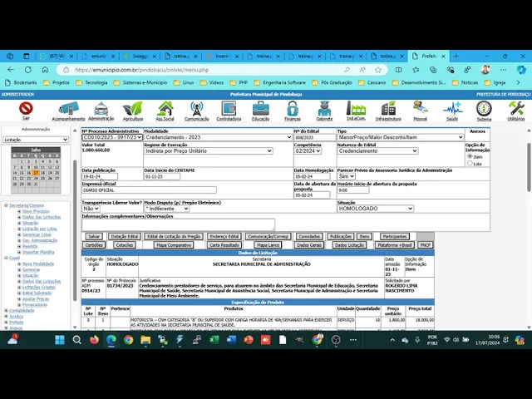Image resolution: width=532 pixels, height=399 pixels.
Task: Open the Modalidade dropdown
Action: (x=218, y=137)
